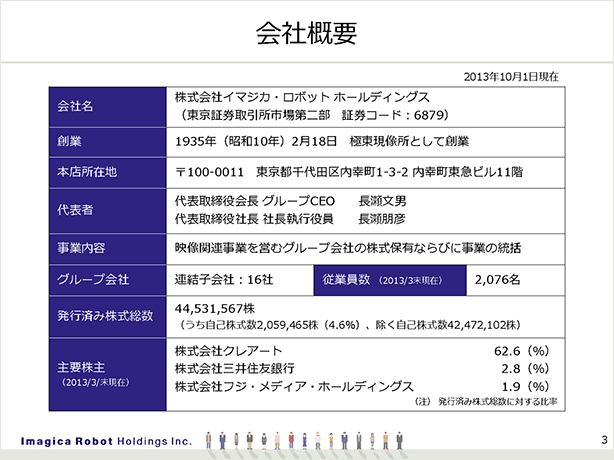Click the 代表者 row header

click(x=108, y=211)
